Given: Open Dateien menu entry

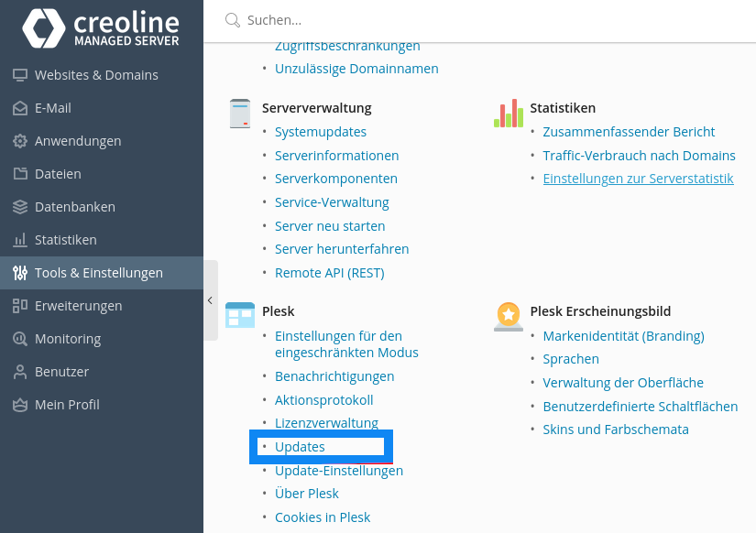Looking at the screenshot, I should point(102,174).
